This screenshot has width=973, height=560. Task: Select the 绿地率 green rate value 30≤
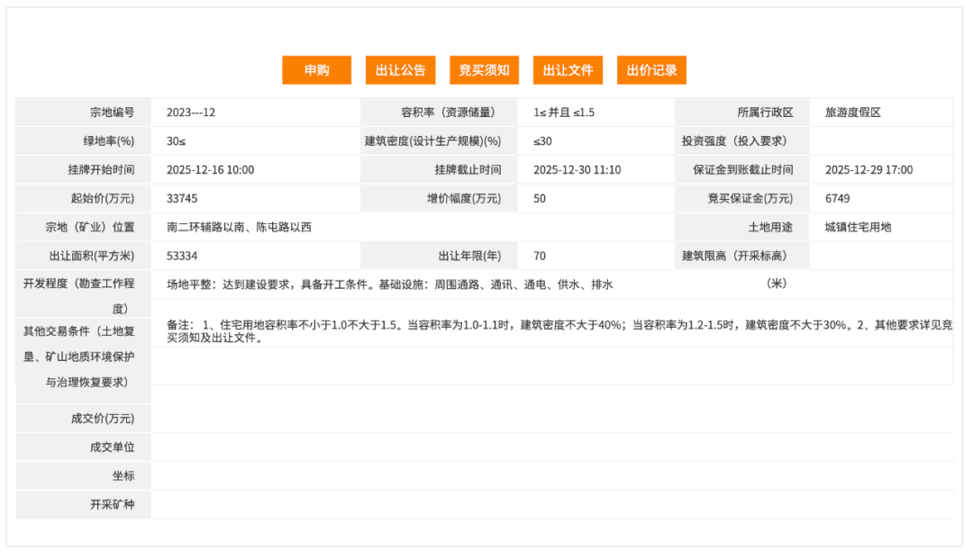(x=171, y=140)
